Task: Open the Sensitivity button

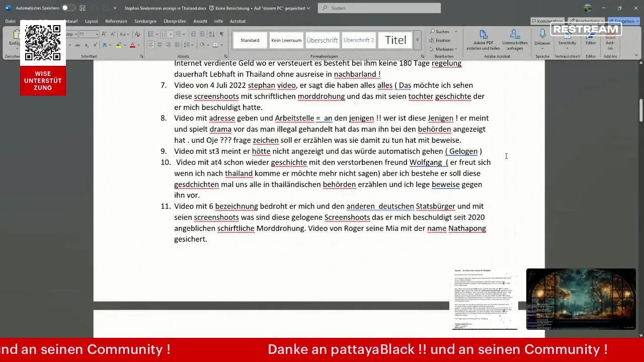Action: point(567,40)
